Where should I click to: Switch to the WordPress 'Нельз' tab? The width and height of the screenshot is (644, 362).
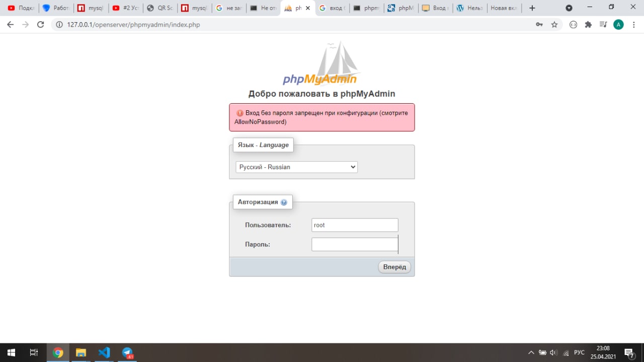click(x=470, y=8)
